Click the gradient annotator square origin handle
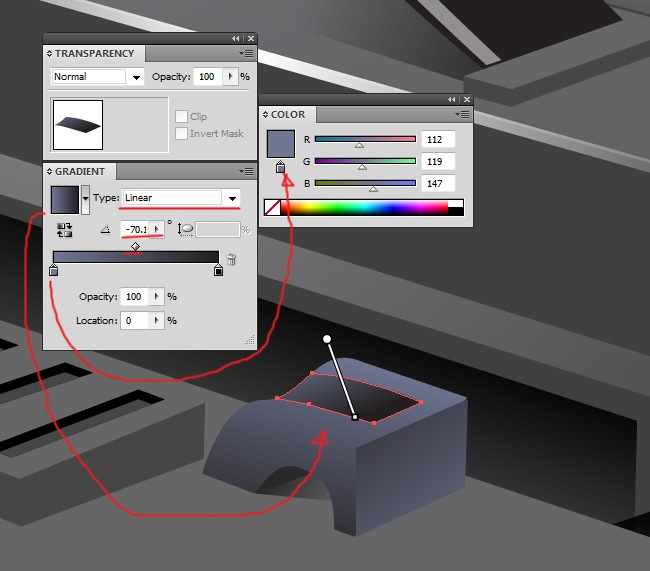The height and width of the screenshot is (571, 650). point(355,417)
